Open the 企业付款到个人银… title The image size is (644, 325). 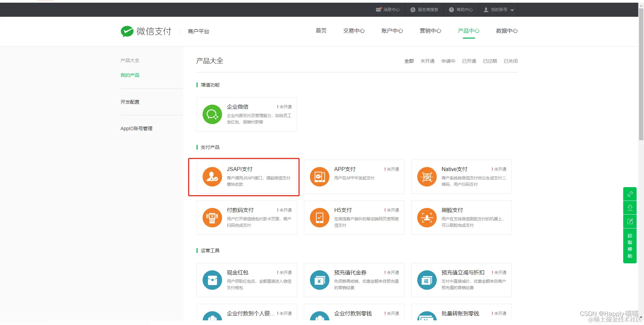coord(251,314)
